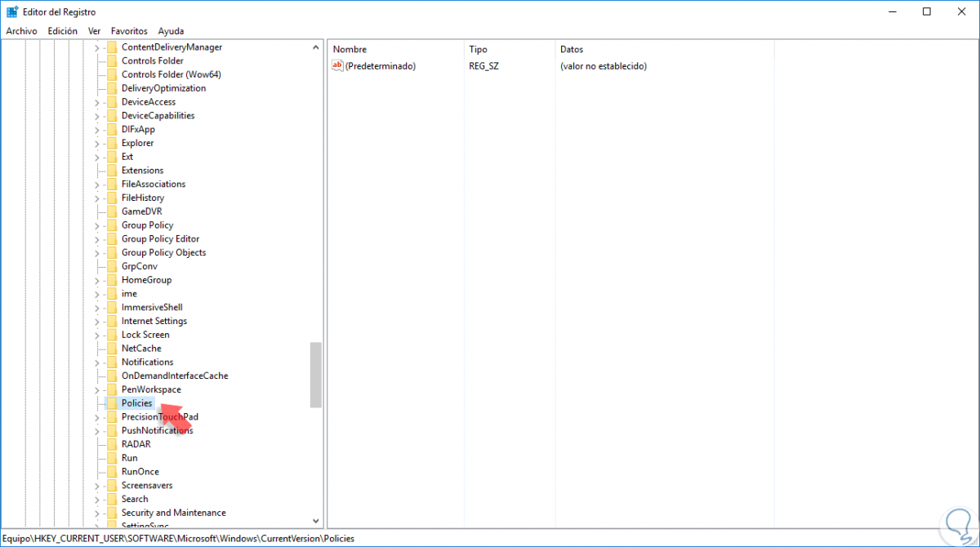Click the DeliveryOptimization folder icon

coord(112,88)
